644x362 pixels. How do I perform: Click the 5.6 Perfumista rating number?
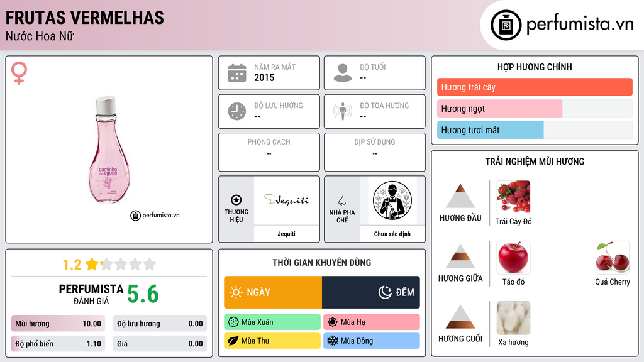(x=143, y=294)
